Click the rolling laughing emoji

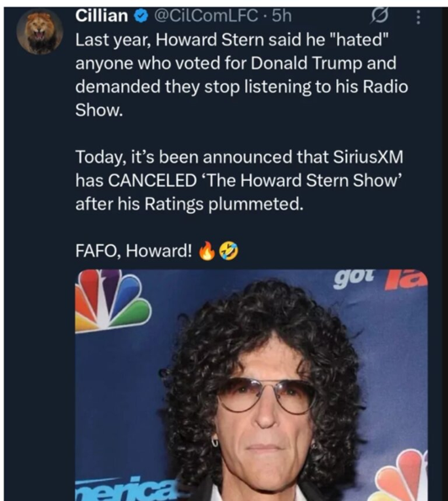(229, 251)
